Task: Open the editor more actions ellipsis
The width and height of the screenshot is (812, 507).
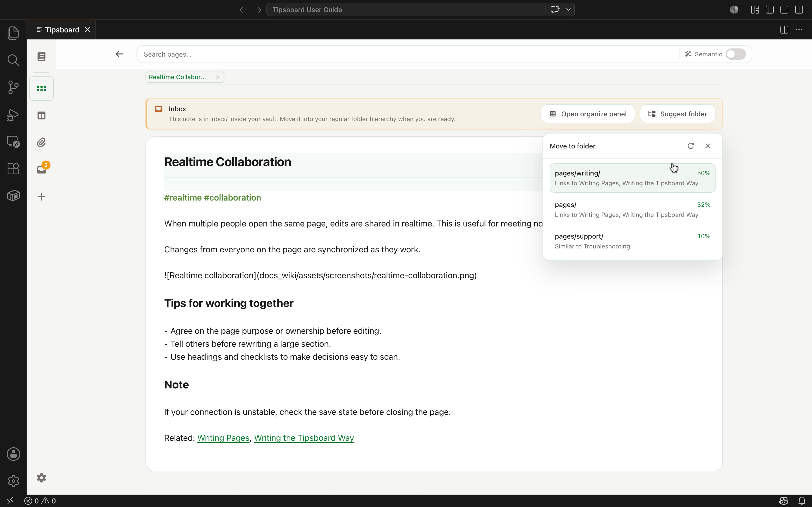Action: tap(799, 30)
